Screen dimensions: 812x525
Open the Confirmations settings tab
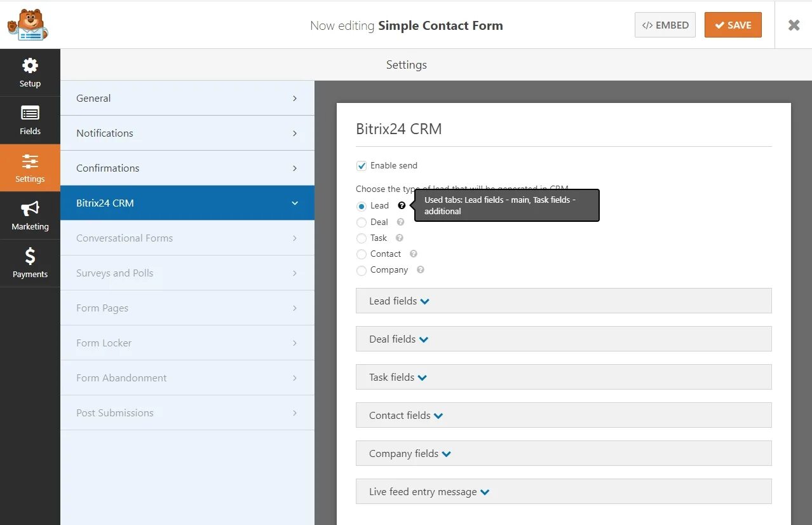pyautogui.click(x=187, y=168)
